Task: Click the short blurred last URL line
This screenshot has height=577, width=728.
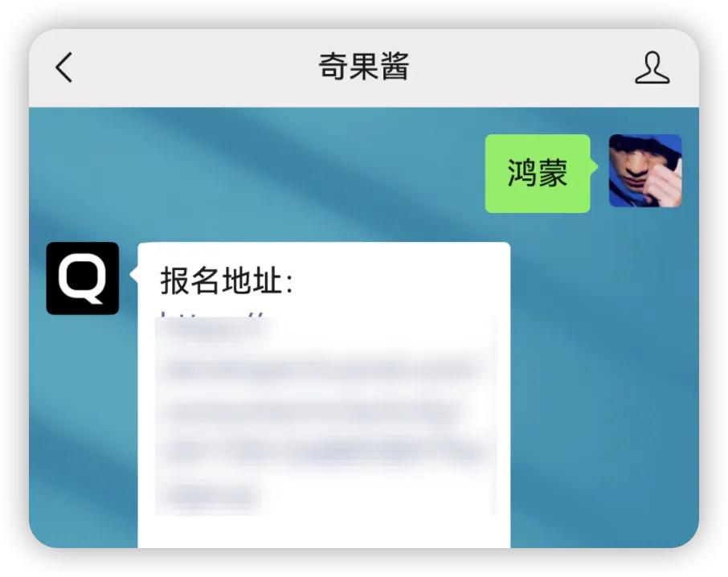Action: point(211,495)
